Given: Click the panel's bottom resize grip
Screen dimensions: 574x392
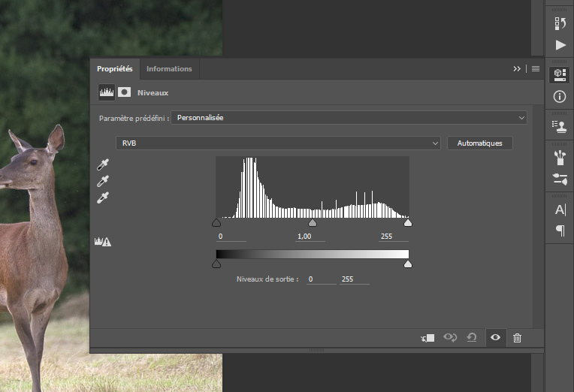Looking at the screenshot, I should point(316,350).
